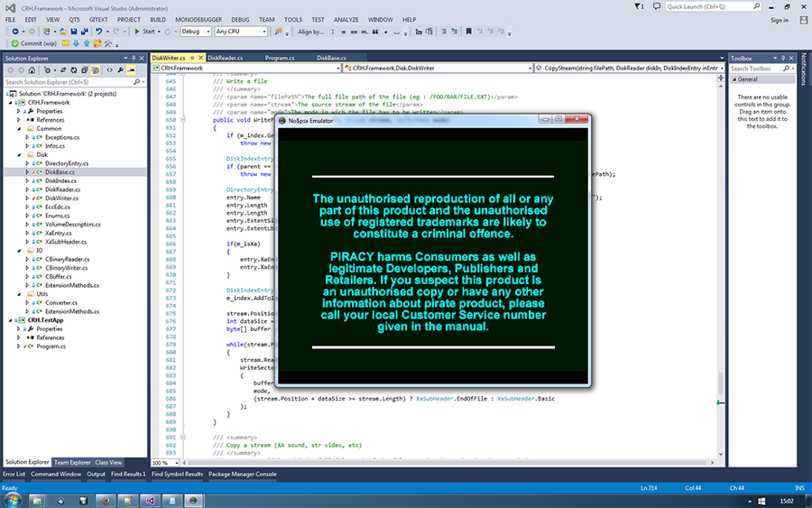Click the Save All icon in toolbar
Image resolution: width=812 pixels, height=508 pixels.
[85, 32]
